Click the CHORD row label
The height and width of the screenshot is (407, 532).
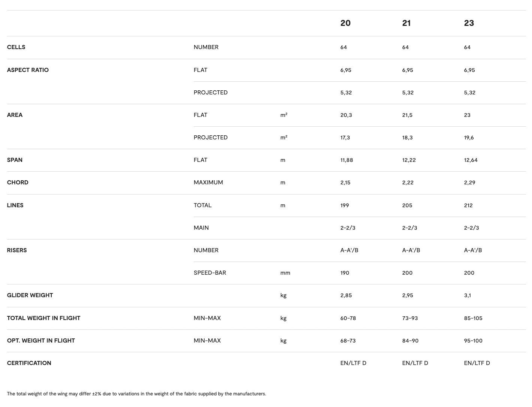click(x=18, y=183)
